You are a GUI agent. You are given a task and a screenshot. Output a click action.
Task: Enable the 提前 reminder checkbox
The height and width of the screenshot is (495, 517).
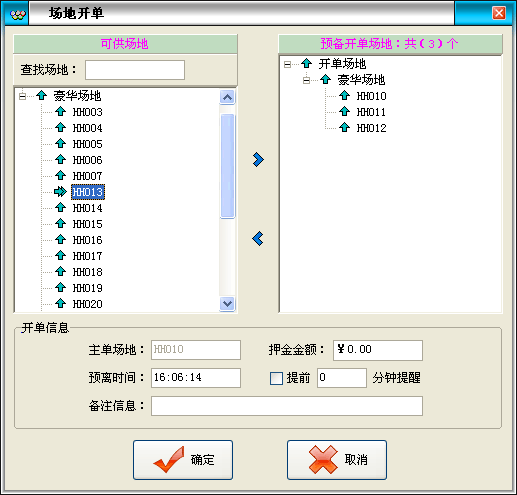[x=276, y=378]
